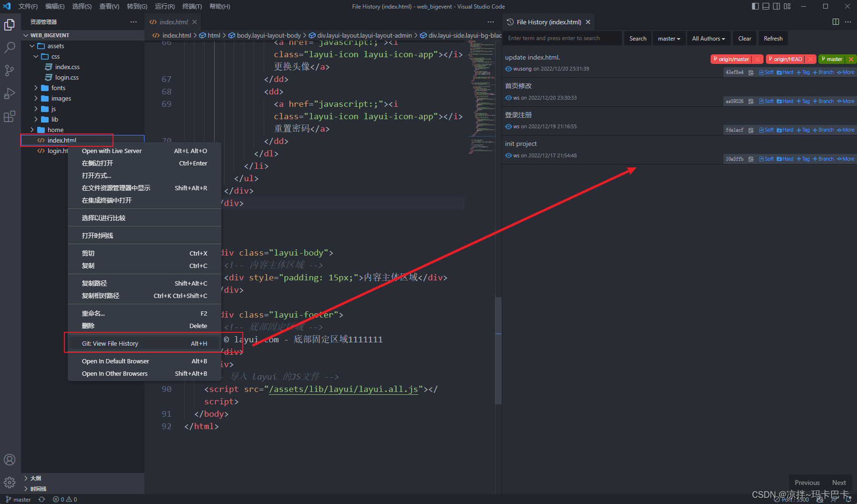Viewport: 857px width, 504px height.
Task: Open the Manage gear icon
Action: pos(10,483)
